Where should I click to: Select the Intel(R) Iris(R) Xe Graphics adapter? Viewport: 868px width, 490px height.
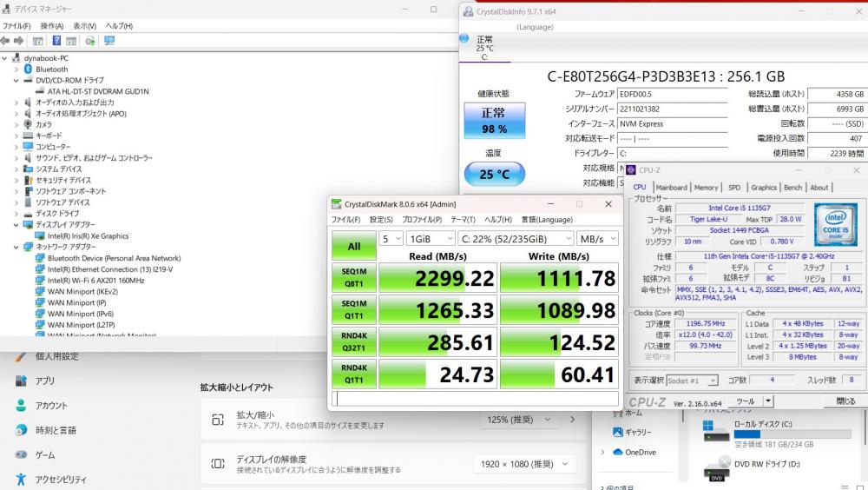tap(88, 235)
